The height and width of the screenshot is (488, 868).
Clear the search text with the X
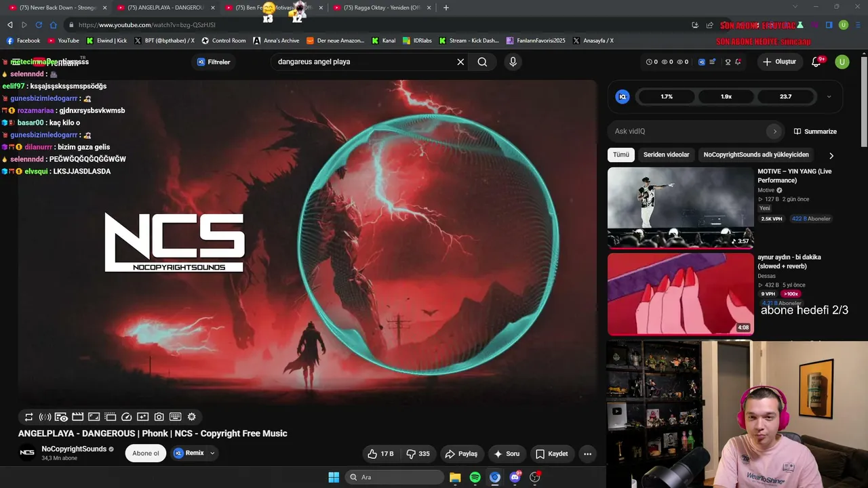460,62
